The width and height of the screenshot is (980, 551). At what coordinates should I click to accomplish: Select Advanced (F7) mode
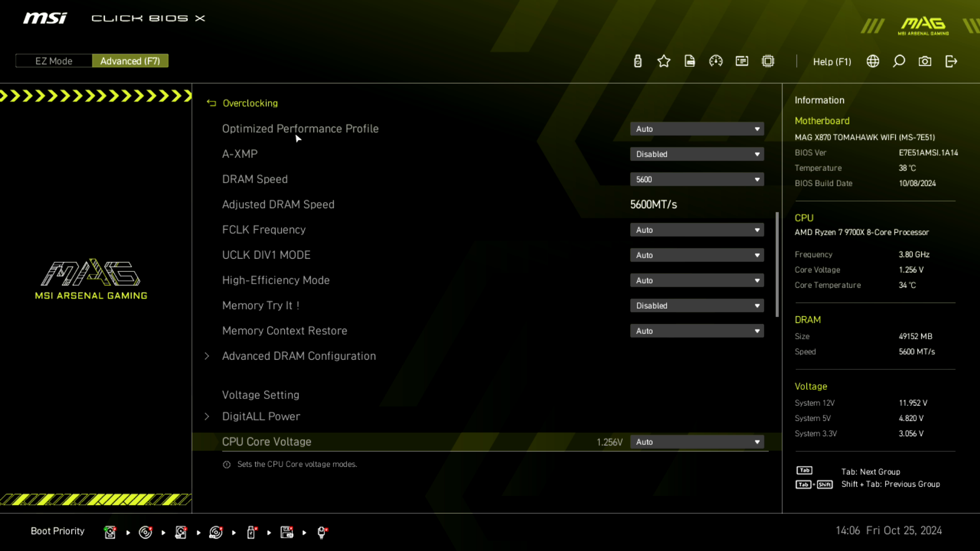tap(130, 61)
